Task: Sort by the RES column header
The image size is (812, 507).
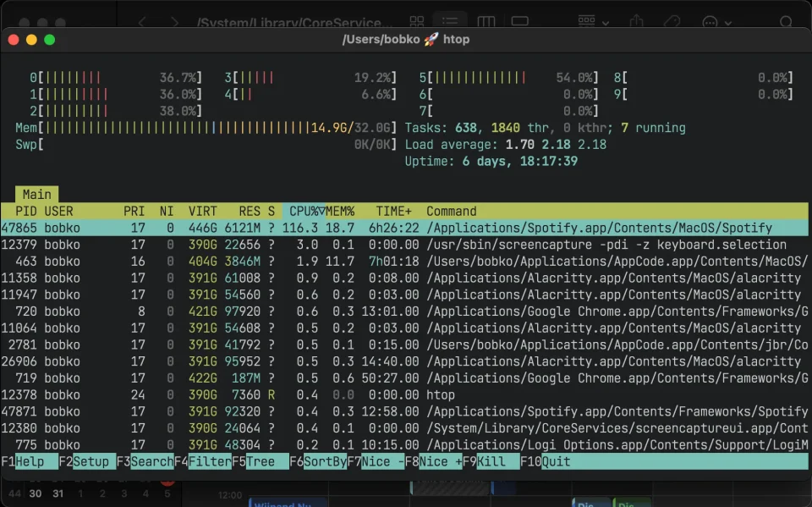Action: point(250,211)
